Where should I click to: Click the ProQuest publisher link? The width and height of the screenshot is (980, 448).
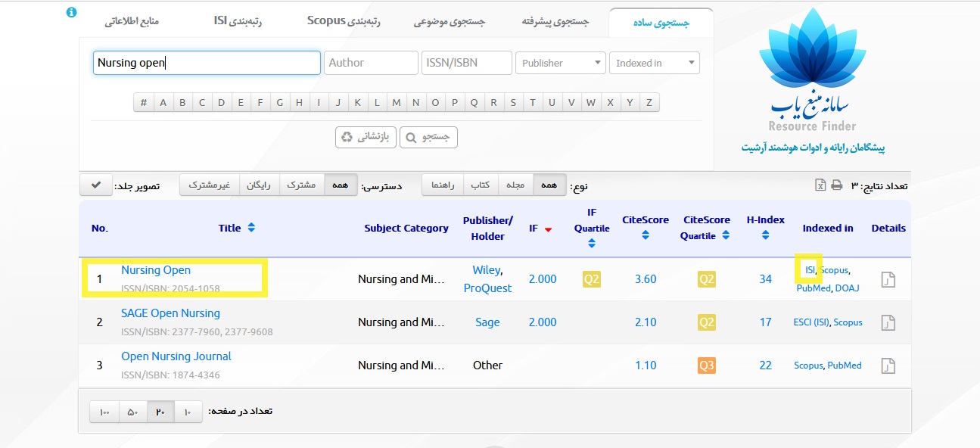point(487,288)
